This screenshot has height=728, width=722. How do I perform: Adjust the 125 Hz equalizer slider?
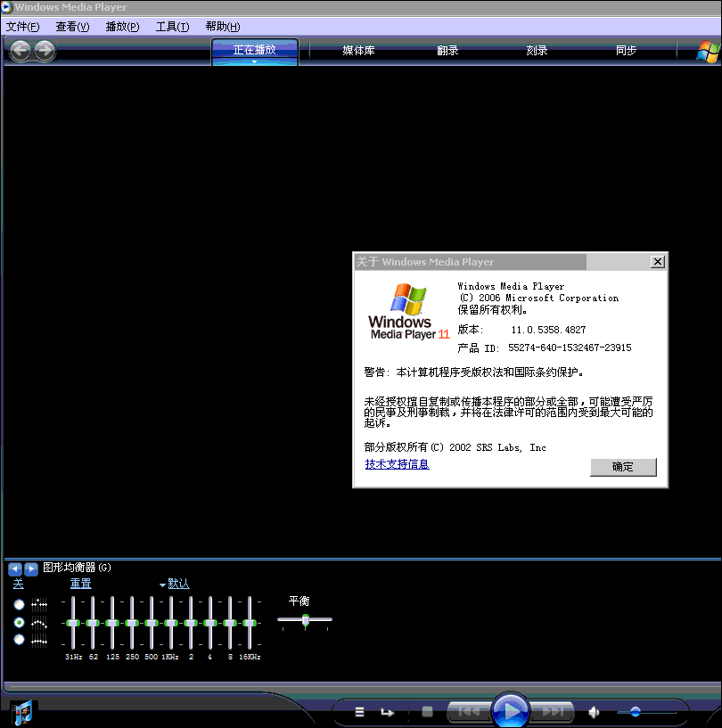(112, 623)
